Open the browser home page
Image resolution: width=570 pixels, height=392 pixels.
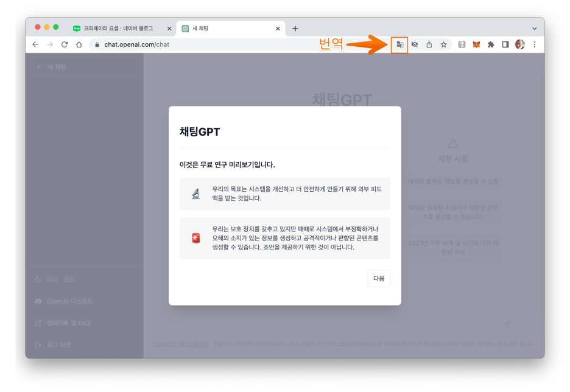click(79, 44)
